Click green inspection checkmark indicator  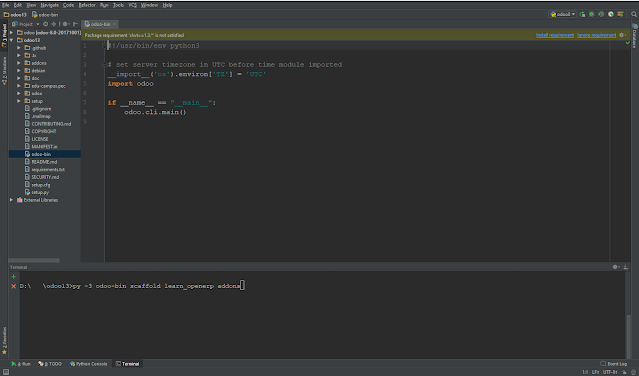tap(628, 43)
